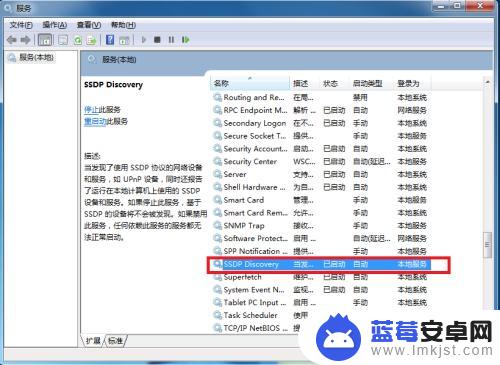Click the show/hide action pane icon
Screen dimensions: 500x365
coord(124,40)
